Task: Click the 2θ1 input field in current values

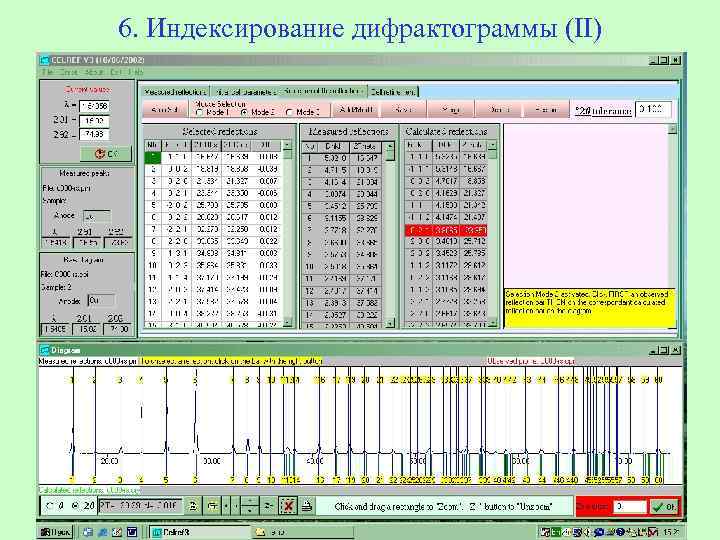Action: point(94,121)
